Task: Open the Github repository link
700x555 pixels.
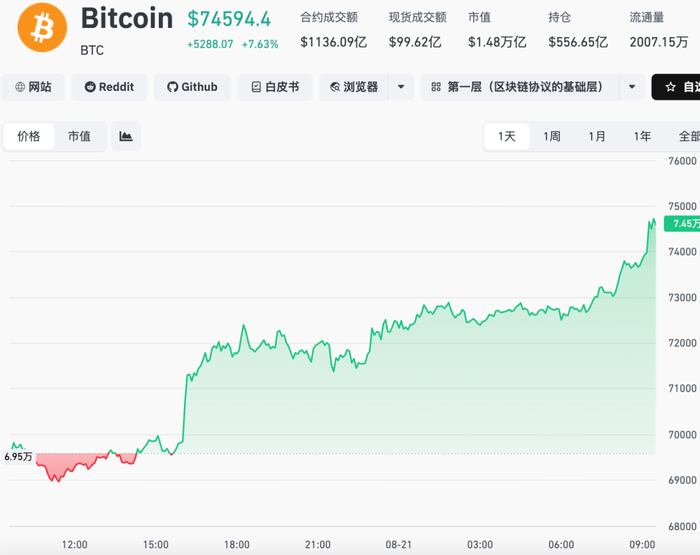Action: pyautogui.click(x=192, y=87)
